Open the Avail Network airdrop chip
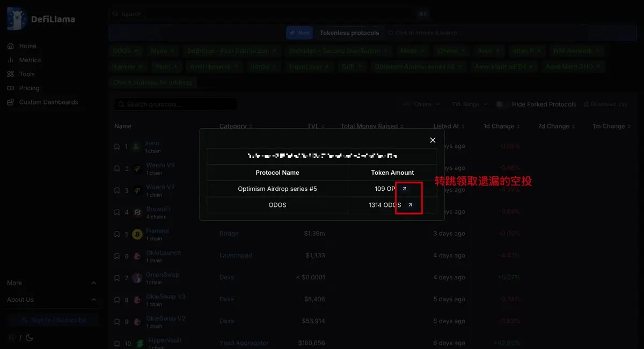 [x=214, y=67]
